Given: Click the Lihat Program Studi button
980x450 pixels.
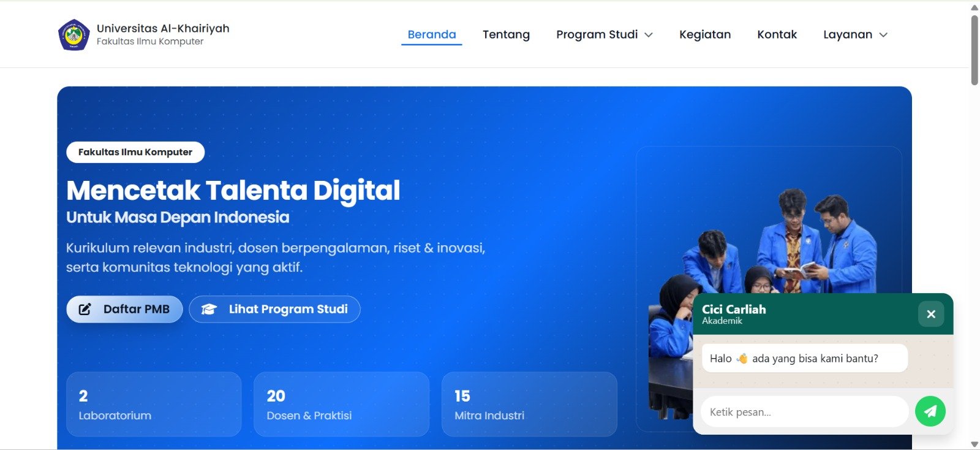Looking at the screenshot, I should pyautogui.click(x=274, y=309).
